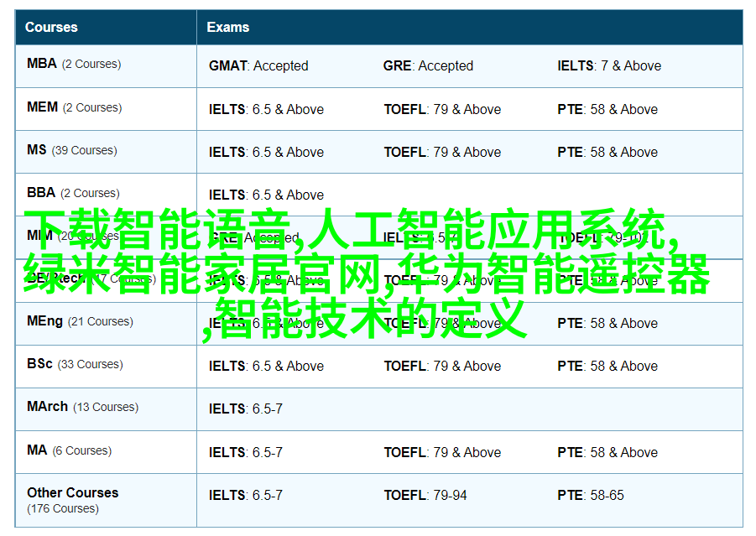The image size is (756, 536).
Task: Select GRE: Accepted in the MBA row
Action: (428, 65)
